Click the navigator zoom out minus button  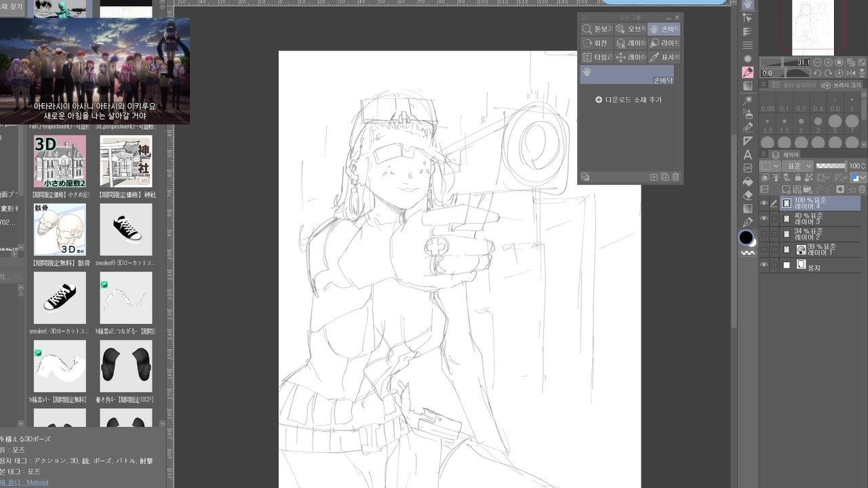point(816,62)
